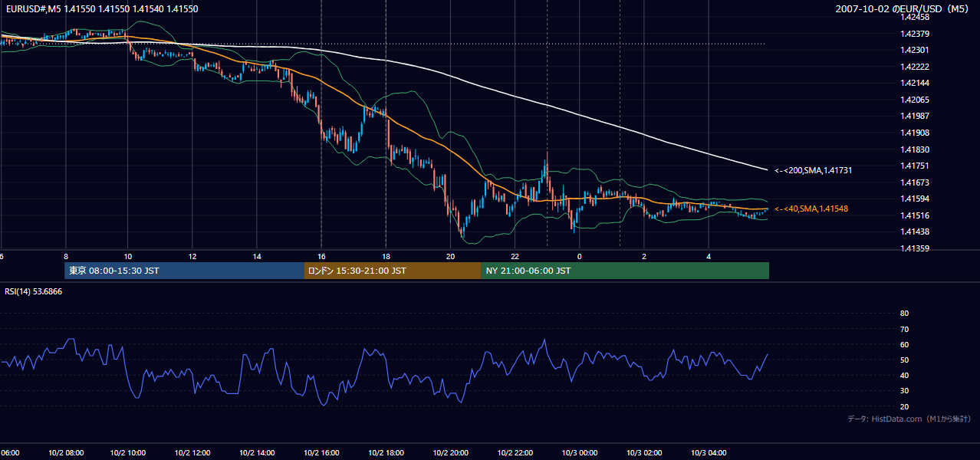
Task: Click hour tick 4 under the price chart
Action: click(x=709, y=256)
